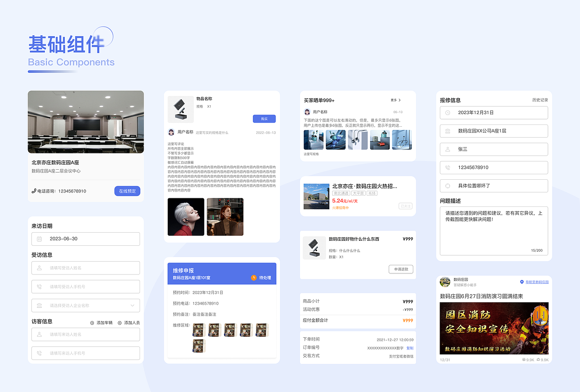Click the clock icon in 2023年12月31日 field
This screenshot has height=392, width=580.
pyautogui.click(x=448, y=113)
